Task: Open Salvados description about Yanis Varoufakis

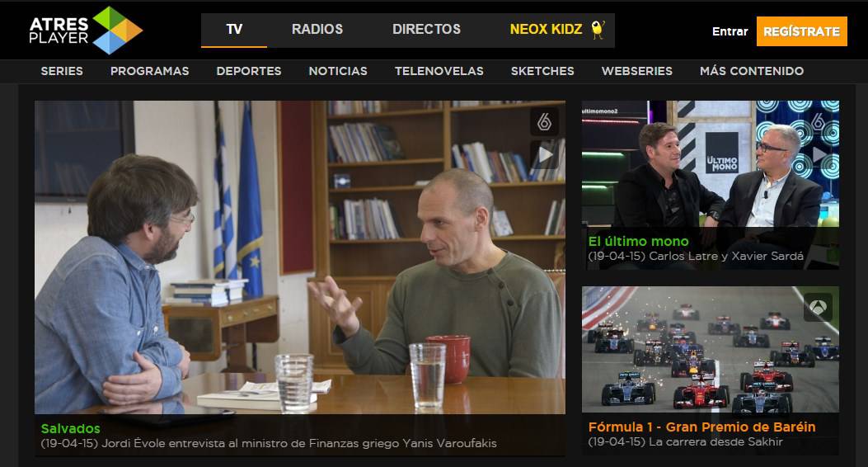Action: pyautogui.click(x=269, y=443)
